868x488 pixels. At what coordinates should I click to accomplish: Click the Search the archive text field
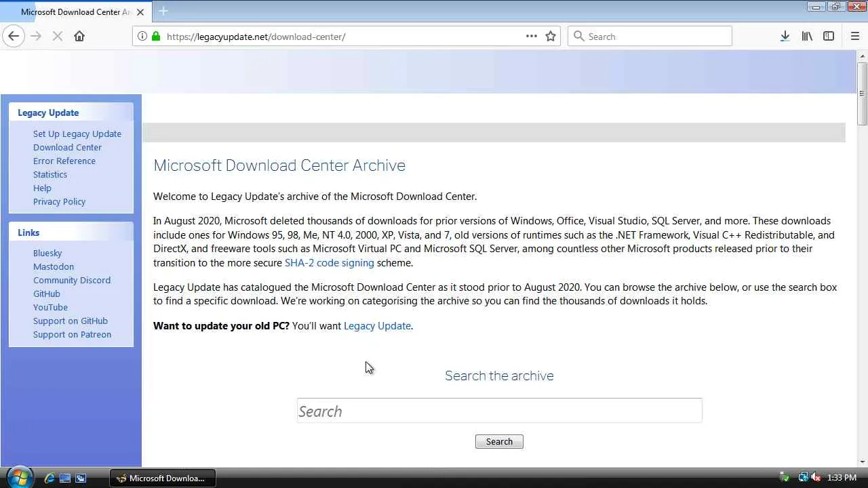(x=499, y=411)
